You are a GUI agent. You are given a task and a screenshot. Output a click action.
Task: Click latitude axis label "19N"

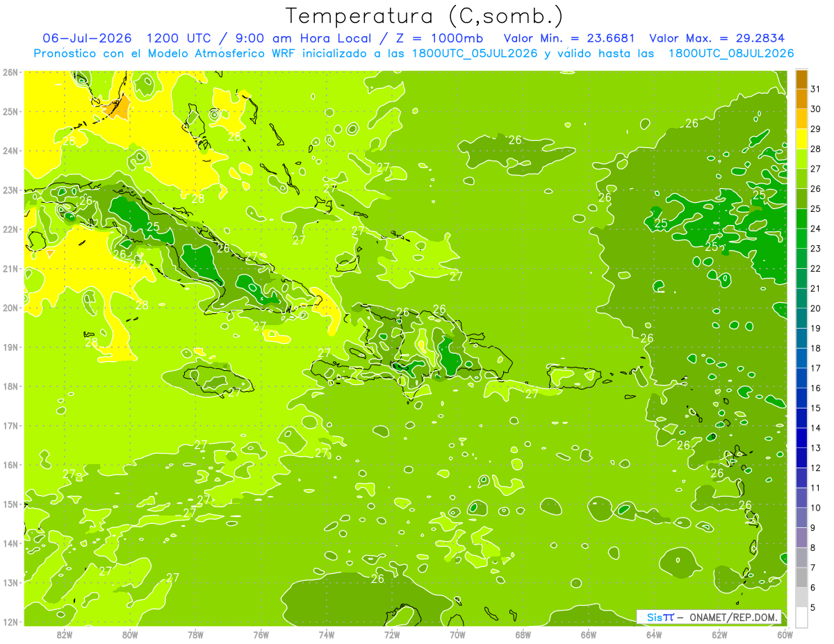pos(10,347)
